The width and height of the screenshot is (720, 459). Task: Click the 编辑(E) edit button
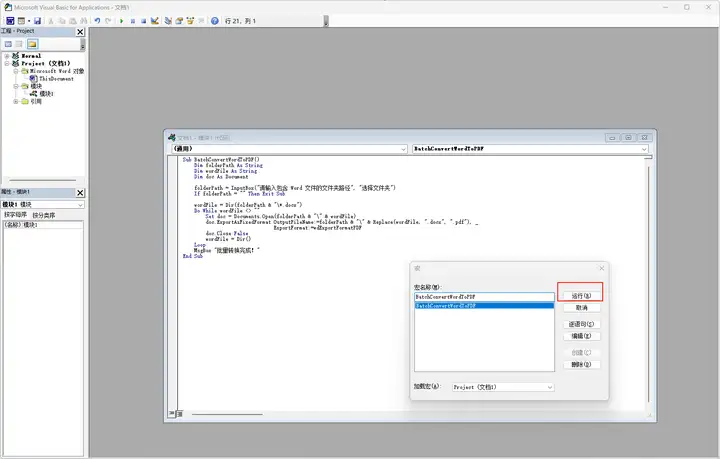coord(581,336)
